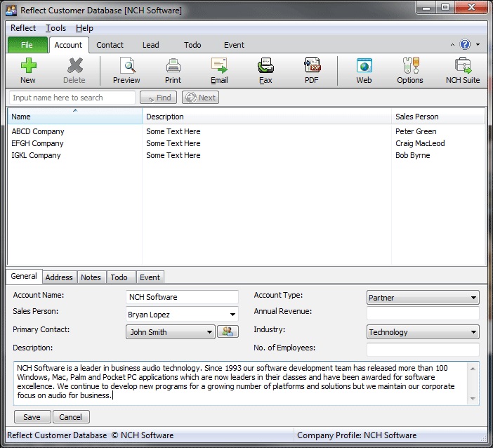Sort by Sales Person column header

[x=438, y=117]
